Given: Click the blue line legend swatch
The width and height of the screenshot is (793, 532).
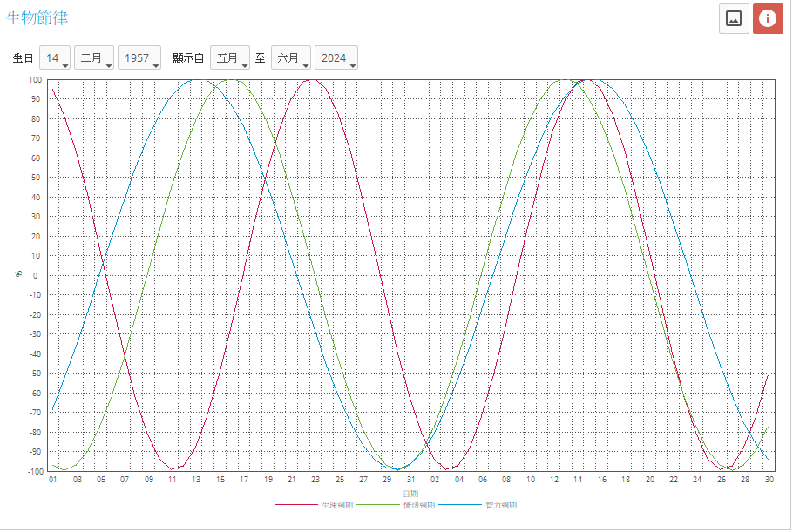Looking at the screenshot, I should pyautogui.click(x=460, y=505).
